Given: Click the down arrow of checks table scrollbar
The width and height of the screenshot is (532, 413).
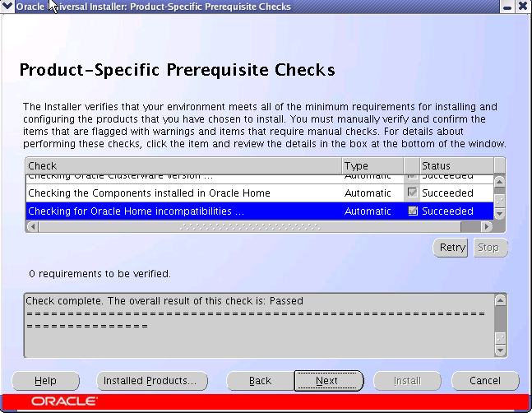Looking at the screenshot, I should point(499,213).
